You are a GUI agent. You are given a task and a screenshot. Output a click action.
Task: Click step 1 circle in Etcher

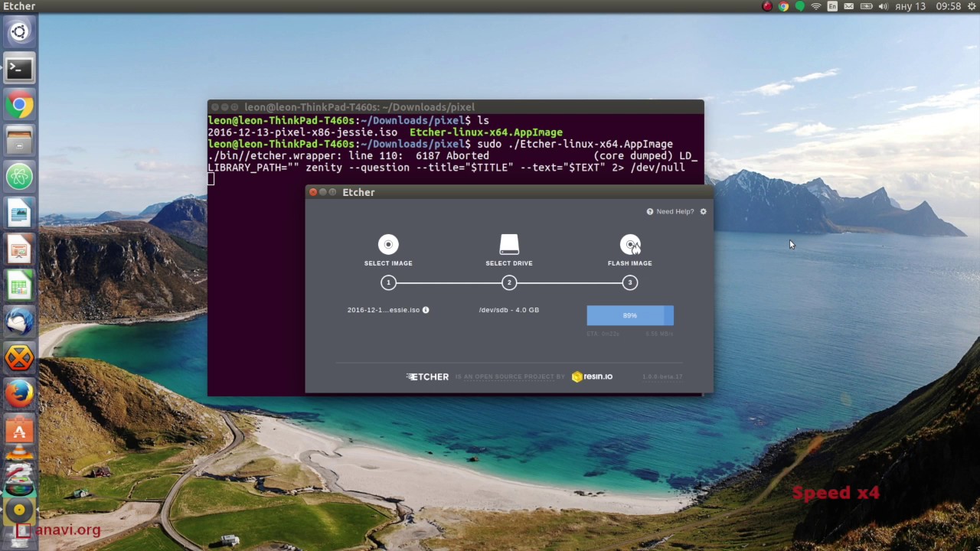coord(388,282)
